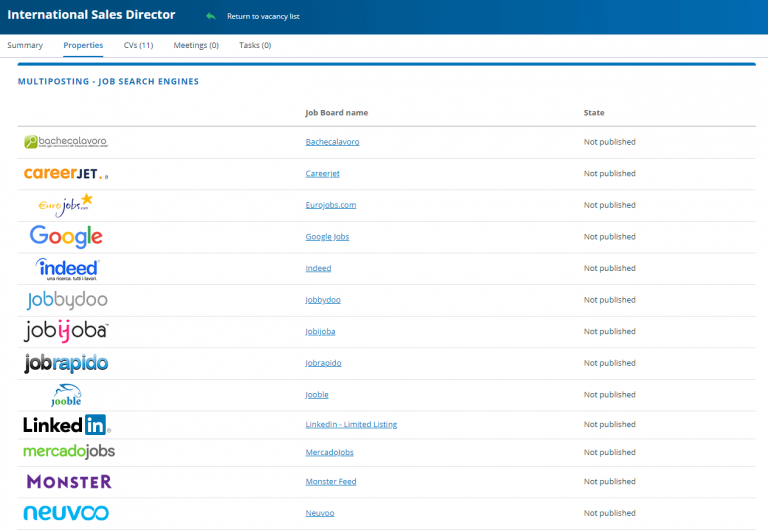Open the Eurojobs.com link
This screenshot has height=531, width=768.
pos(331,205)
